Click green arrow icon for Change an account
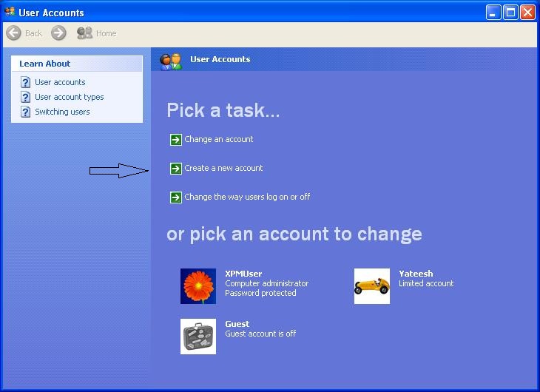Viewport: 540px width, 392px height. tap(175, 140)
